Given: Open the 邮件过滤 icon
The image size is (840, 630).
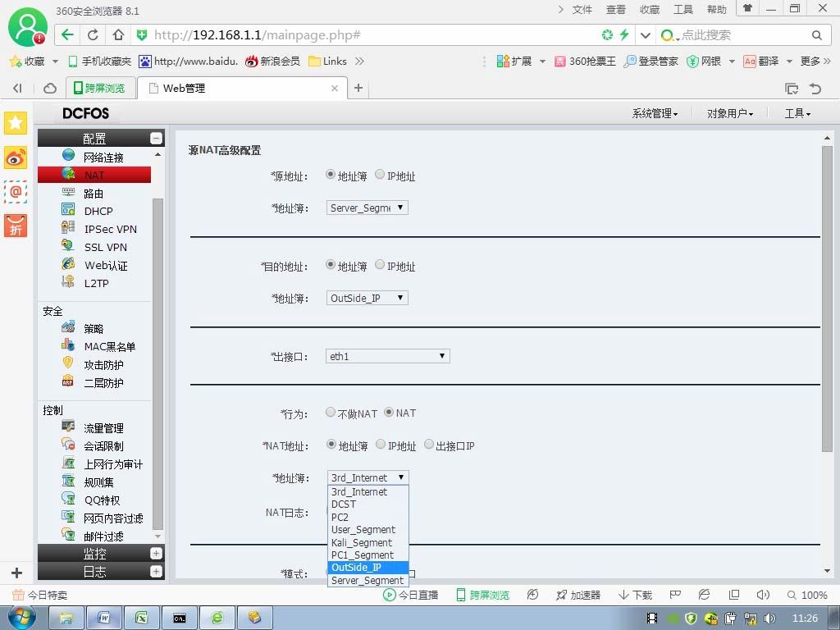Looking at the screenshot, I should pyautogui.click(x=68, y=535).
